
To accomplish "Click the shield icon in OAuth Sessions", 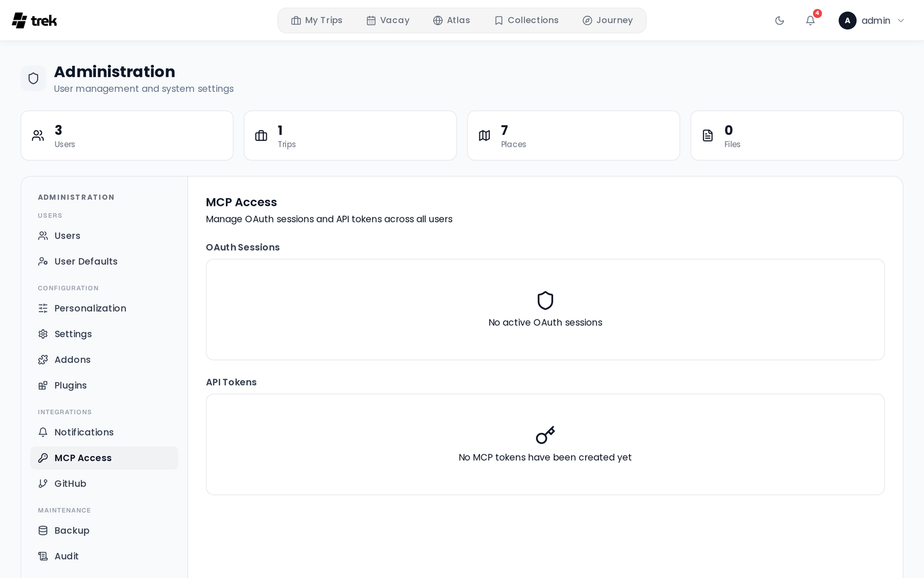I will tap(545, 301).
